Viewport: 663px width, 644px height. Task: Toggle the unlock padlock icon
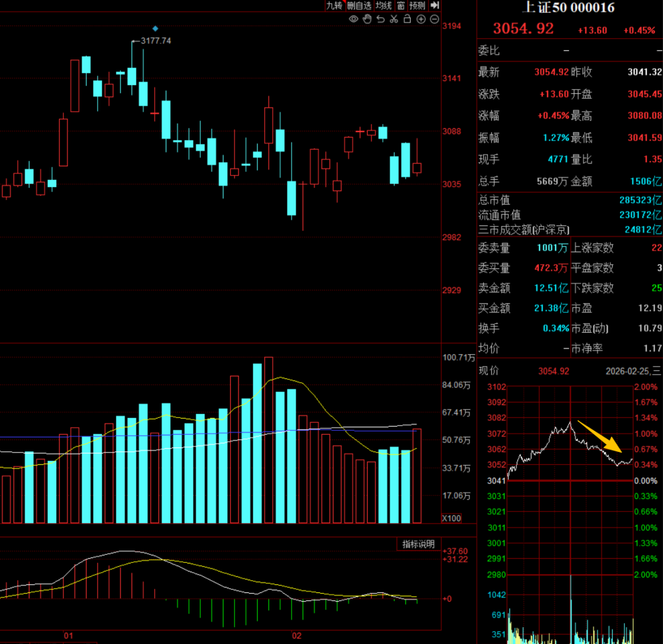(x=407, y=19)
